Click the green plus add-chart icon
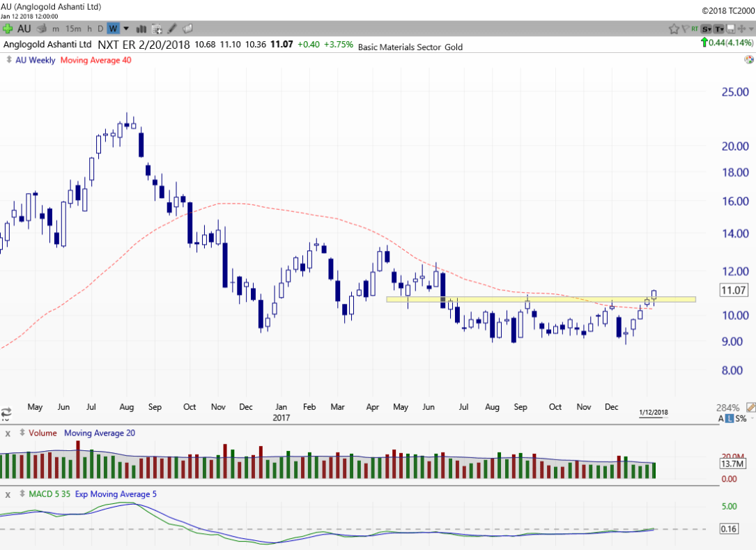Image resolution: width=756 pixels, height=550 pixels. (x=8, y=29)
